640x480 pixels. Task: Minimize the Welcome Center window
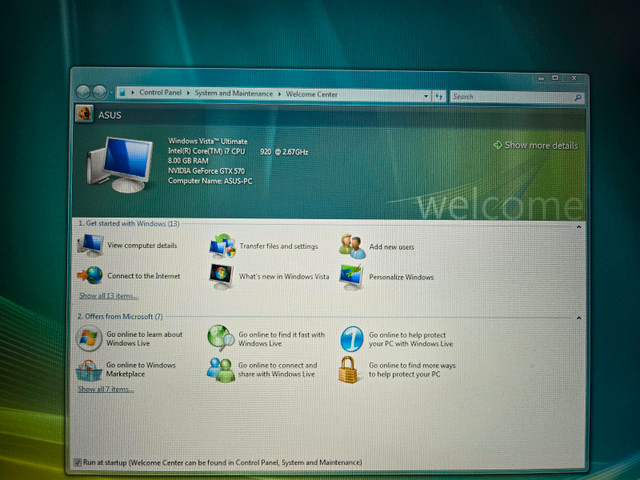coord(541,78)
